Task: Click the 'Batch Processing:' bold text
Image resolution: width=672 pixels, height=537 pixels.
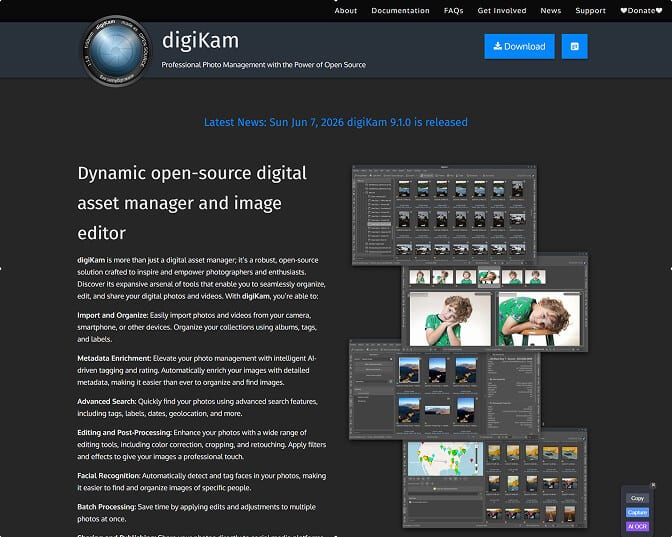Action: point(106,507)
